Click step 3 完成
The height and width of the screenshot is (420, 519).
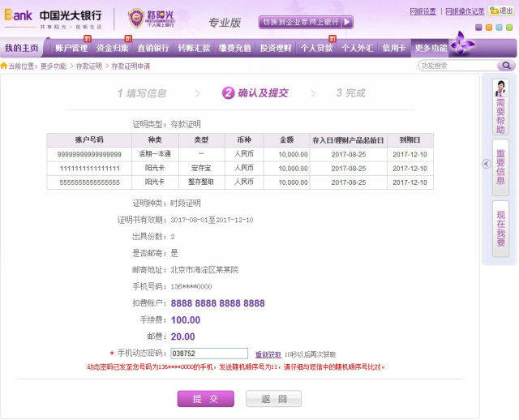point(351,93)
